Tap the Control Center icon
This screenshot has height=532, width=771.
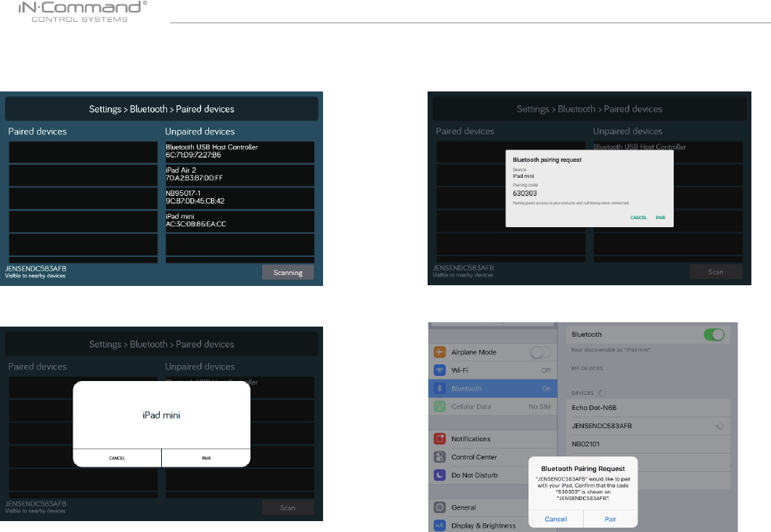coord(440,457)
